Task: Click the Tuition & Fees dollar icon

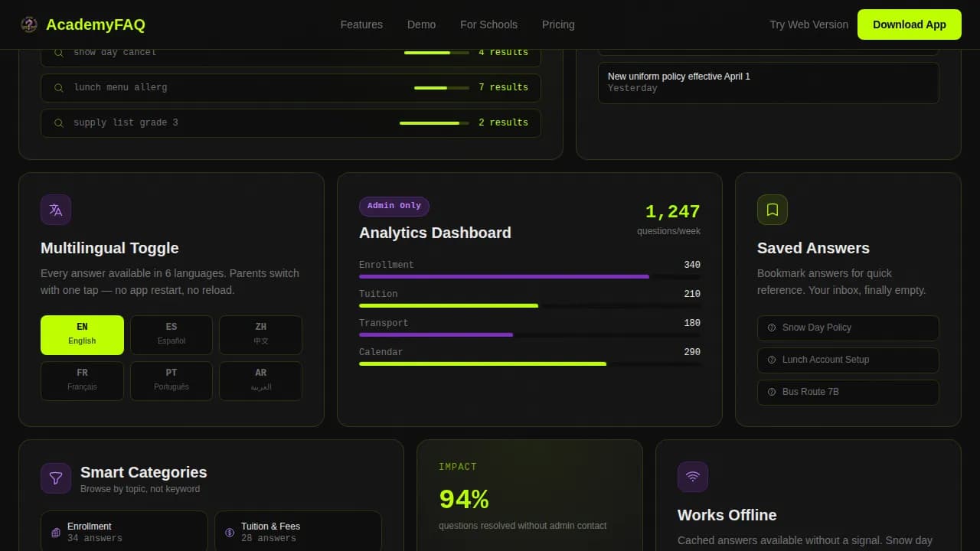Action: tap(230, 533)
